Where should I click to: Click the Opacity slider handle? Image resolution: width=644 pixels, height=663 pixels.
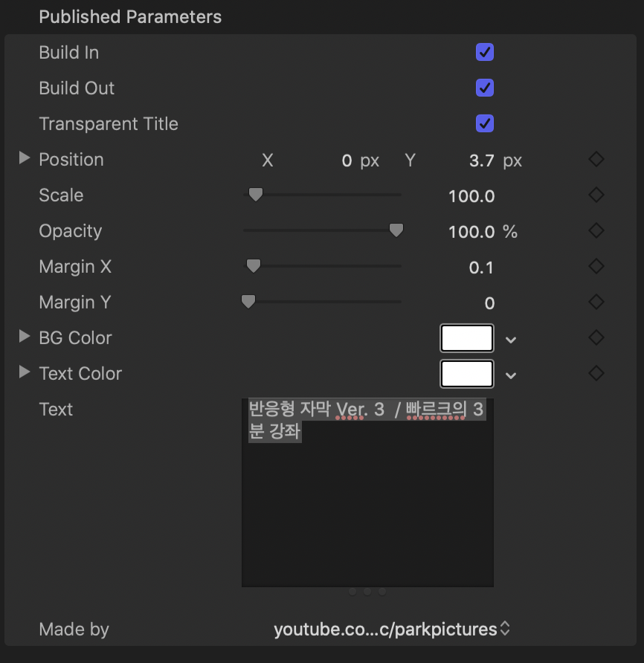(x=396, y=230)
